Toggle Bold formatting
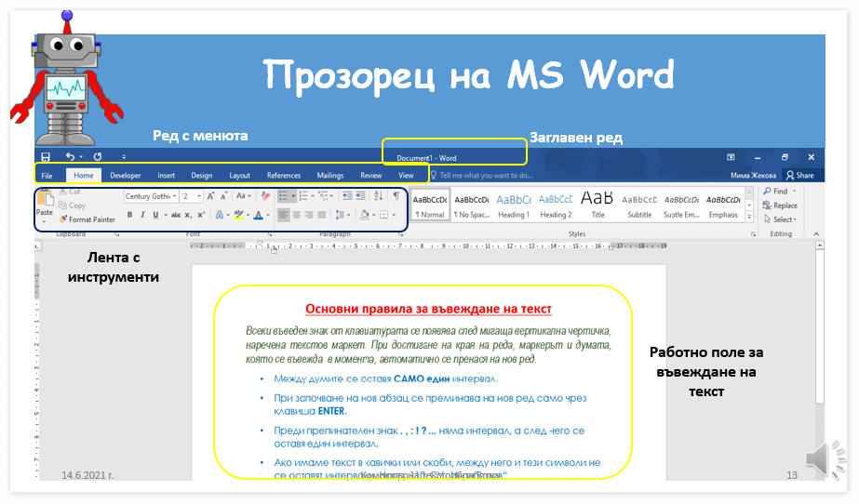 click(130, 215)
